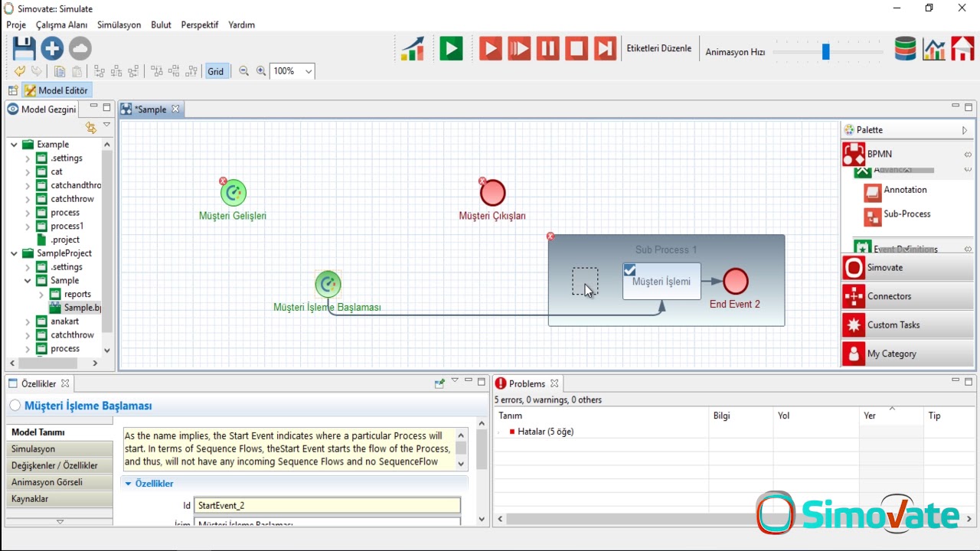The image size is (980, 551).
Task: Click the blue plus add-new icon
Action: [x=52, y=49]
